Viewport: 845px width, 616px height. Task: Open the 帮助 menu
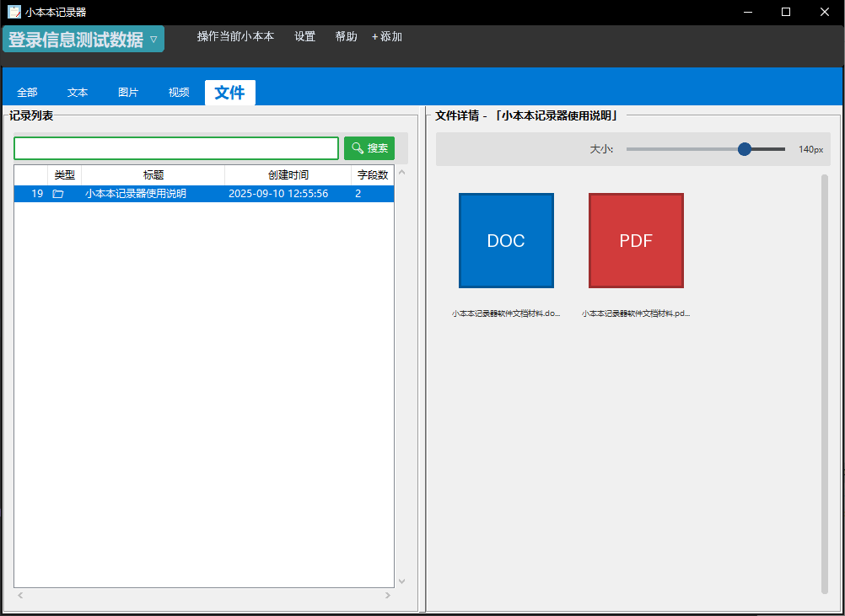pos(346,37)
